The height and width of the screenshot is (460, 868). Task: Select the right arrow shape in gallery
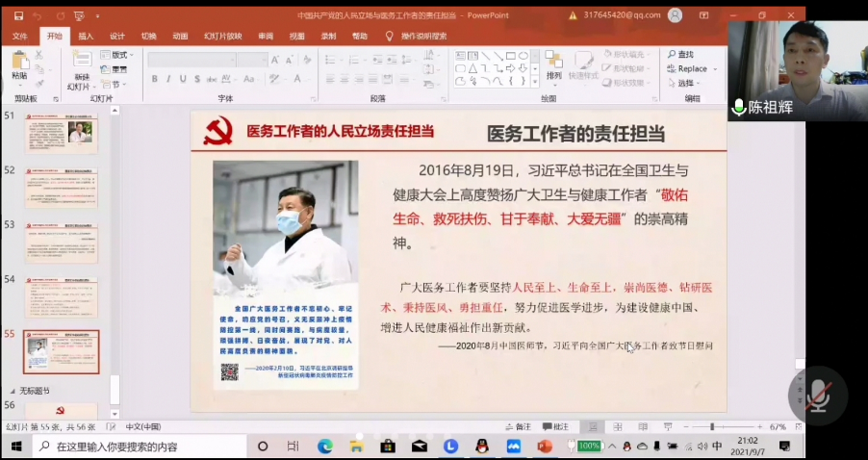click(510, 68)
